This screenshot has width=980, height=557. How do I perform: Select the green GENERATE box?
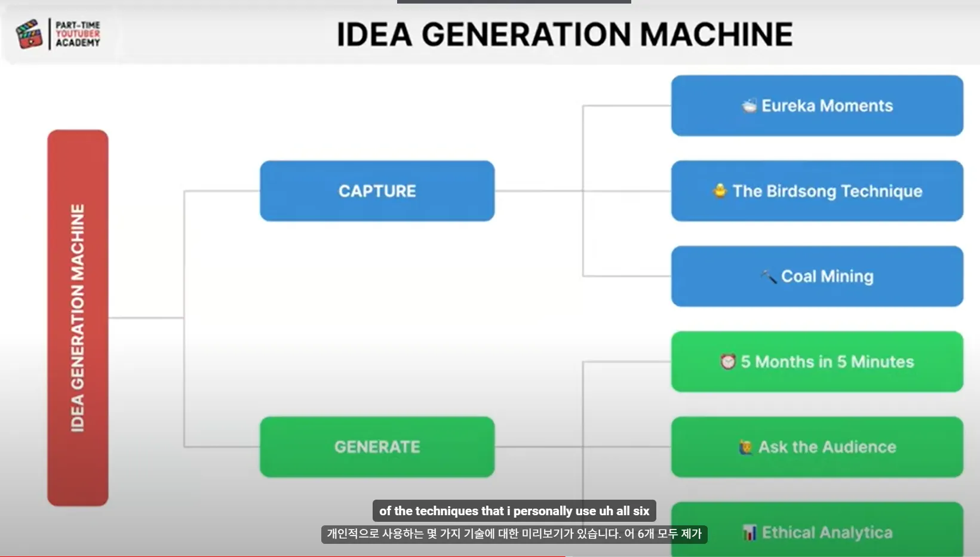click(377, 447)
